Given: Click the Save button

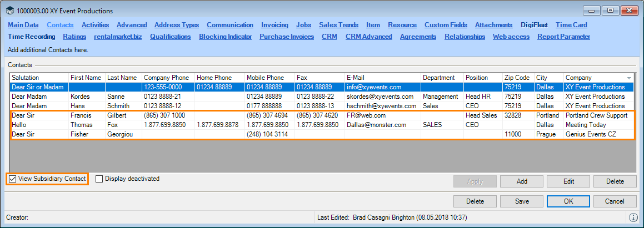Looking at the screenshot, I should (522, 201).
